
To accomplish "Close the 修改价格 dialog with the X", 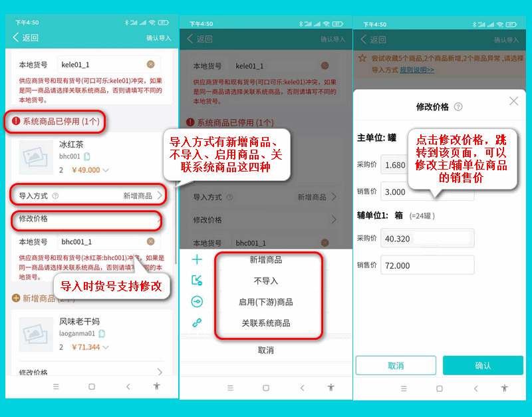I will click(x=513, y=101).
